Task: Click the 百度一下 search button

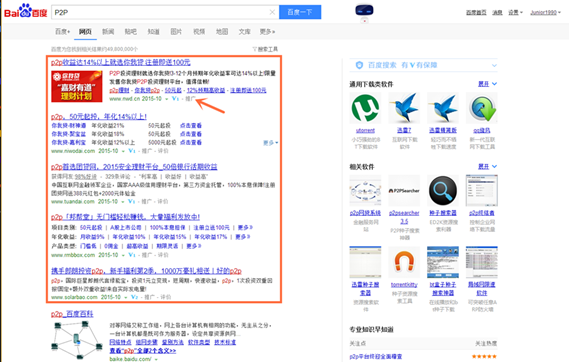Action: [300, 12]
